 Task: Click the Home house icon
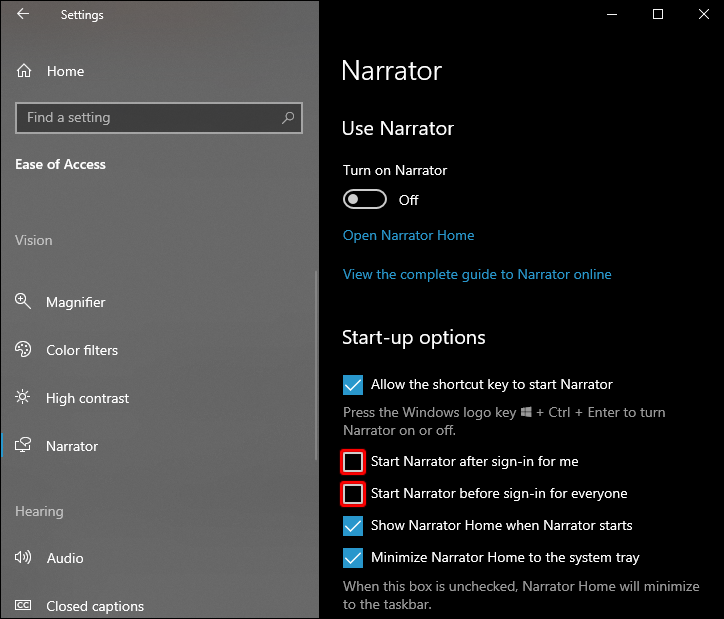click(24, 71)
